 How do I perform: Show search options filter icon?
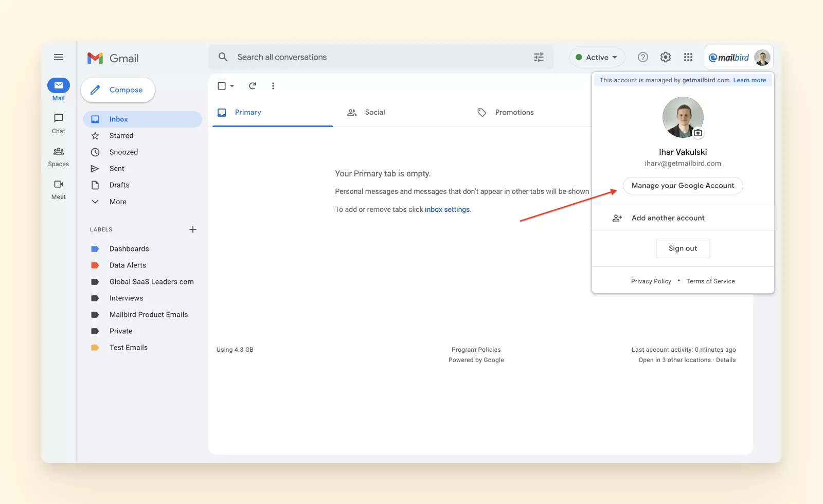pos(539,57)
